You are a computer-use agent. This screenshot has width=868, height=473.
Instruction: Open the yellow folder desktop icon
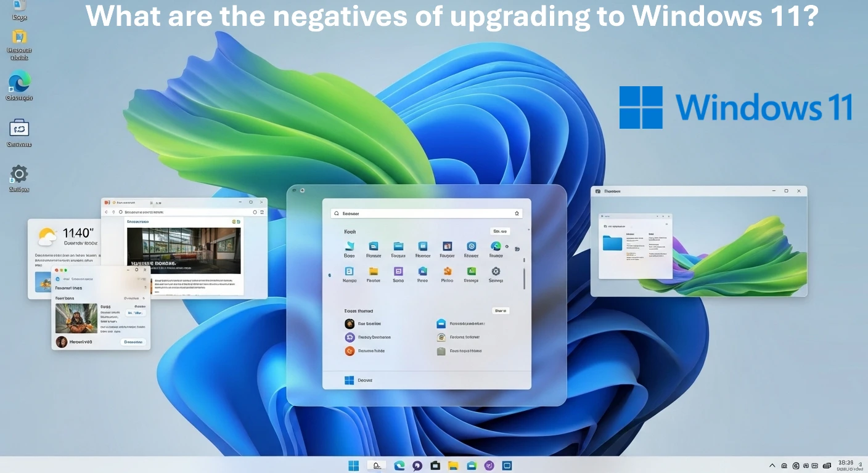point(19,37)
